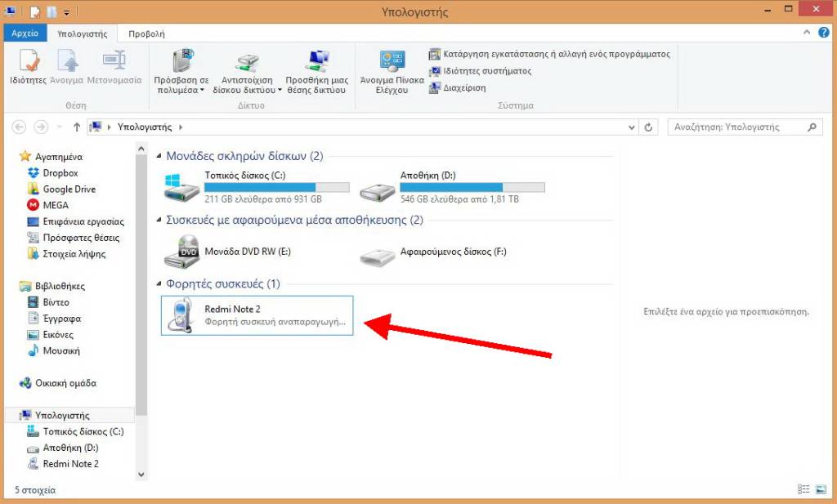The width and height of the screenshot is (837, 504).
Task: Collapse Μονάδες σκληρών δίσκων group
Action: (159, 156)
